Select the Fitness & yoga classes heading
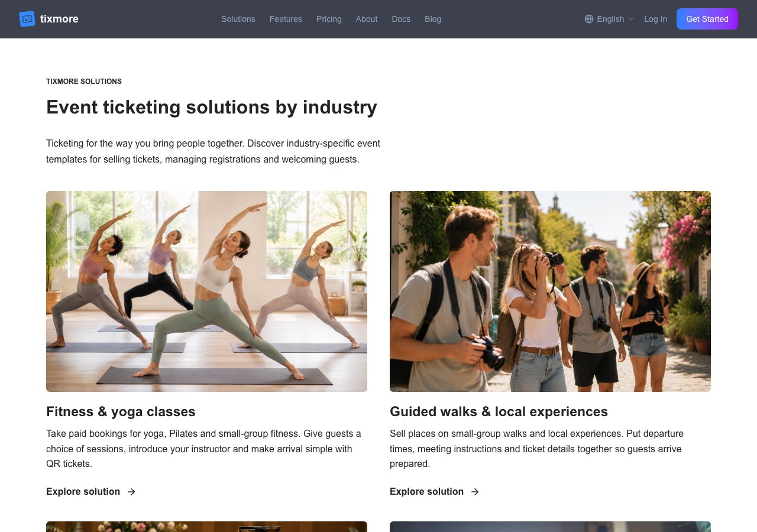Screen dimensions: 757x532 [x=121, y=411]
